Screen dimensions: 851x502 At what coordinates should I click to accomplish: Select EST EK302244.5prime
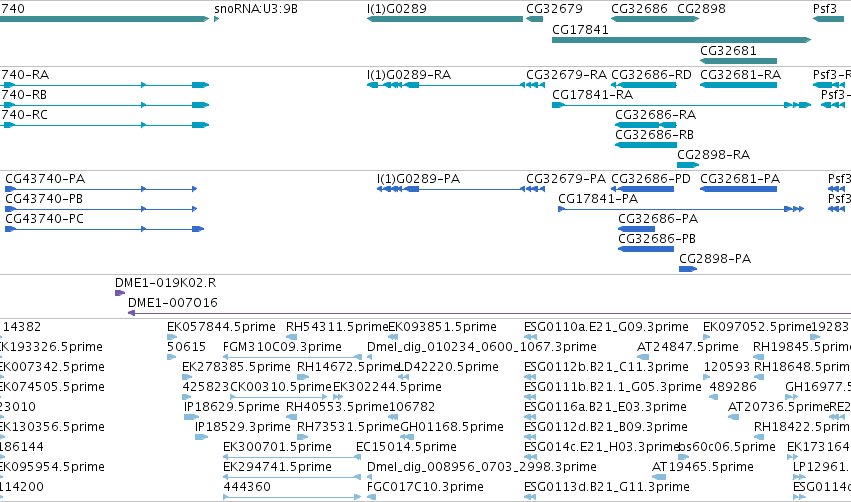pos(338,397)
